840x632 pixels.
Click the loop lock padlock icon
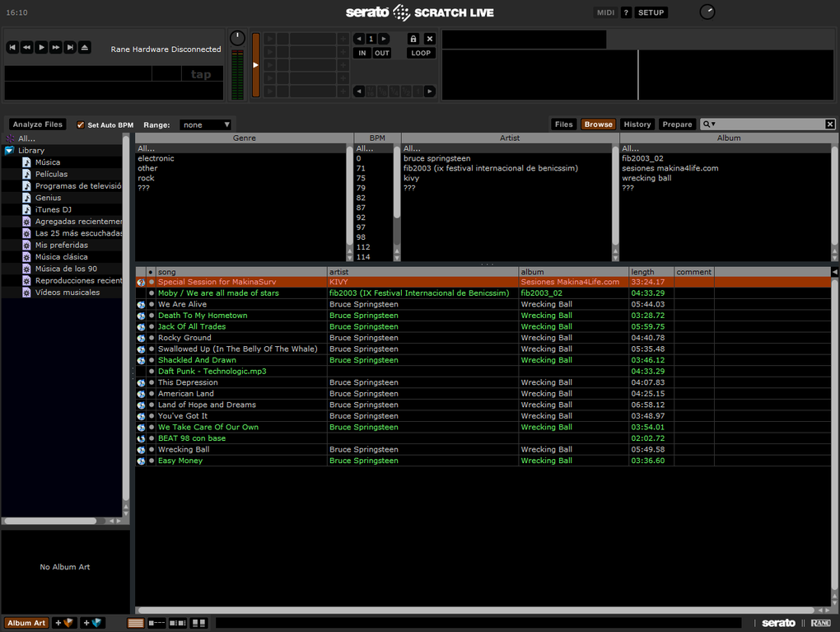click(x=413, y=39)
